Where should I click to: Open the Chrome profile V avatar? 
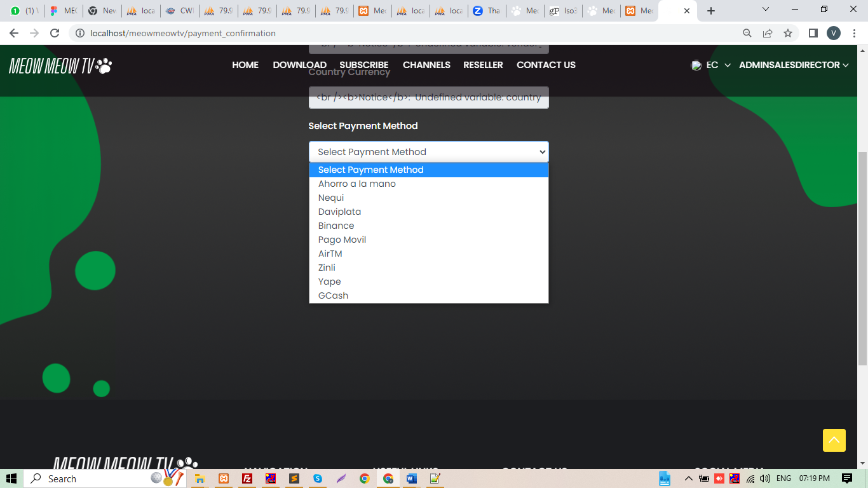(x=834, y=33)
